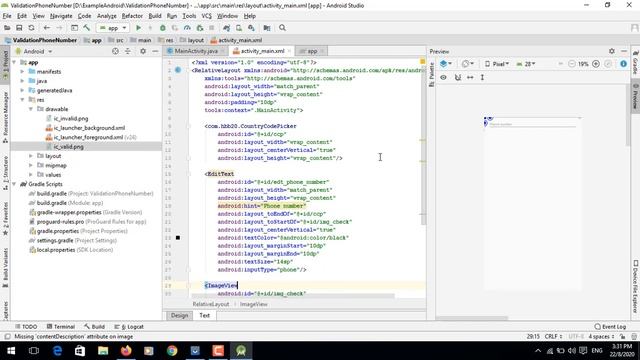Open the Terminal tool window

point(61,327)
